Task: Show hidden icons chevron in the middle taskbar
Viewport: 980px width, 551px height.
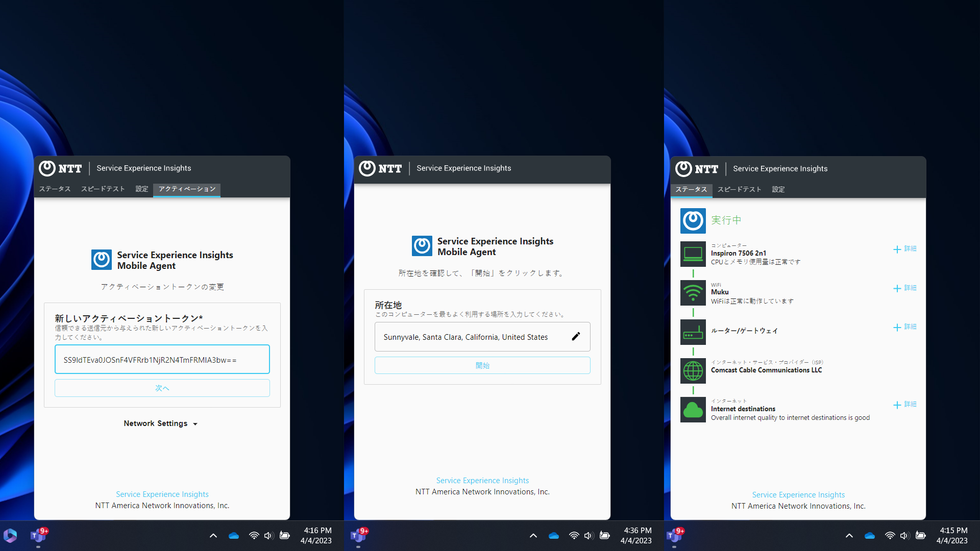Action: (x=533, y=536)
